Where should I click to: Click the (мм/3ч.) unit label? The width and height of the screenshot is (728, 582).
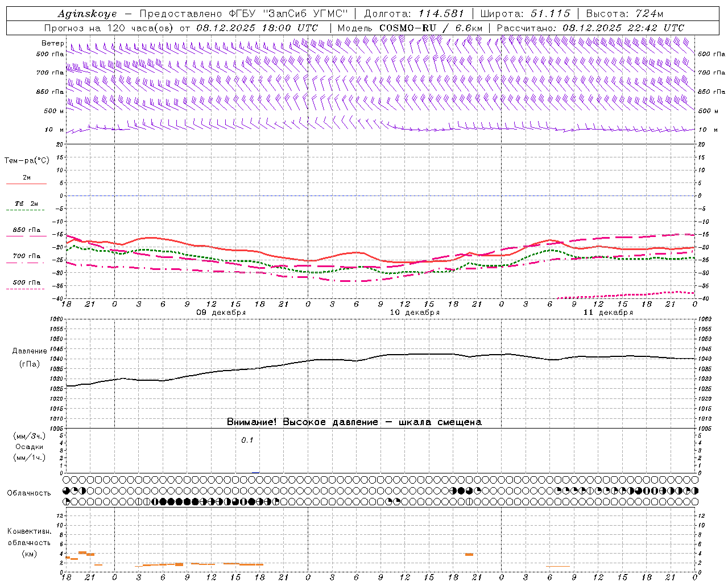coord(30,436)
